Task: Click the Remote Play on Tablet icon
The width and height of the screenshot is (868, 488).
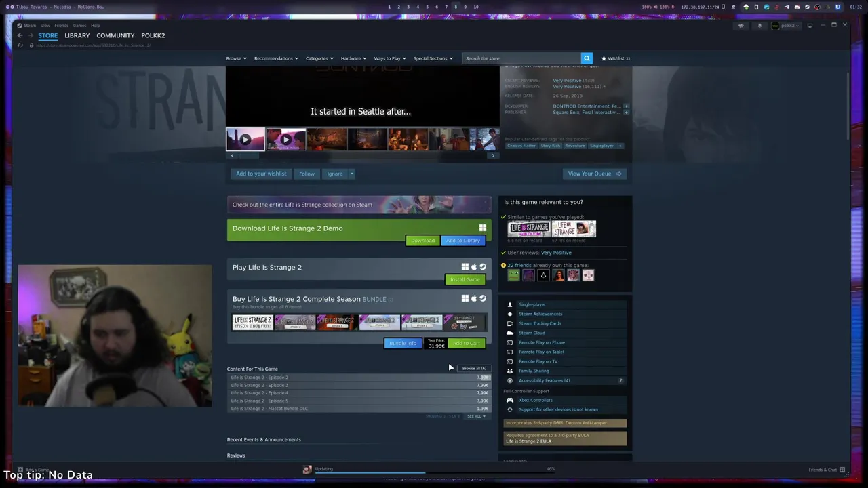Action: click(510, 352)
